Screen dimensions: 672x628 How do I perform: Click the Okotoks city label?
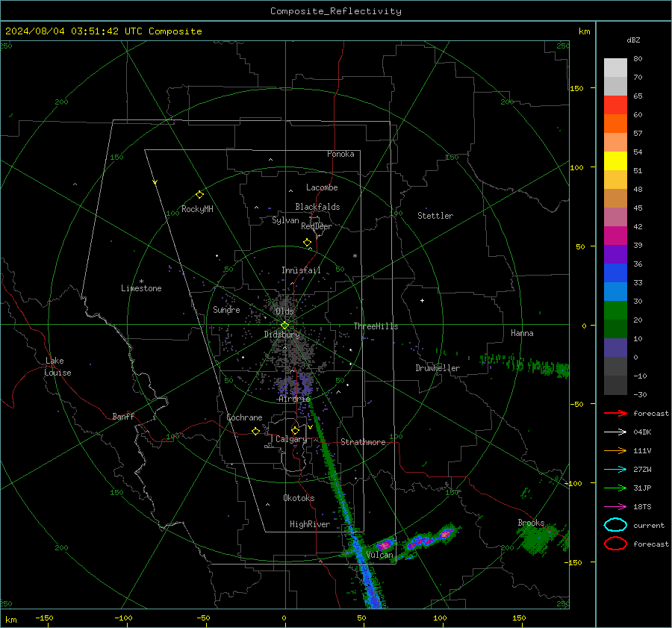299,498
